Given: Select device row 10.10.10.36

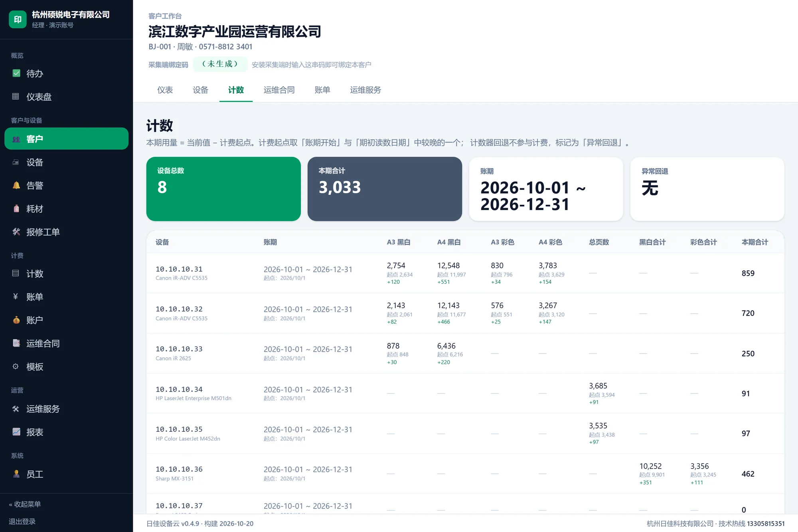Looking at the screenshot, I should tap(465, 474).
